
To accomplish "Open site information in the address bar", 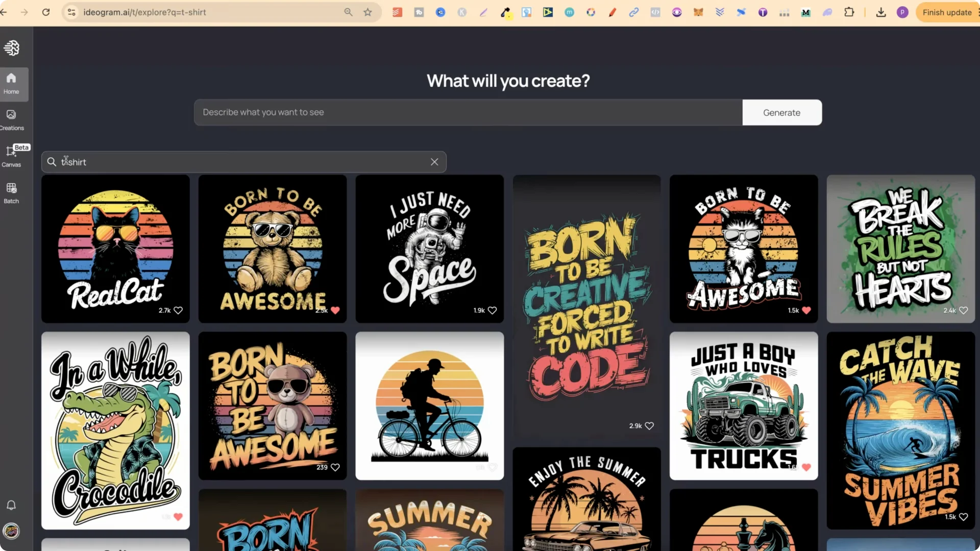I will 71,12.
